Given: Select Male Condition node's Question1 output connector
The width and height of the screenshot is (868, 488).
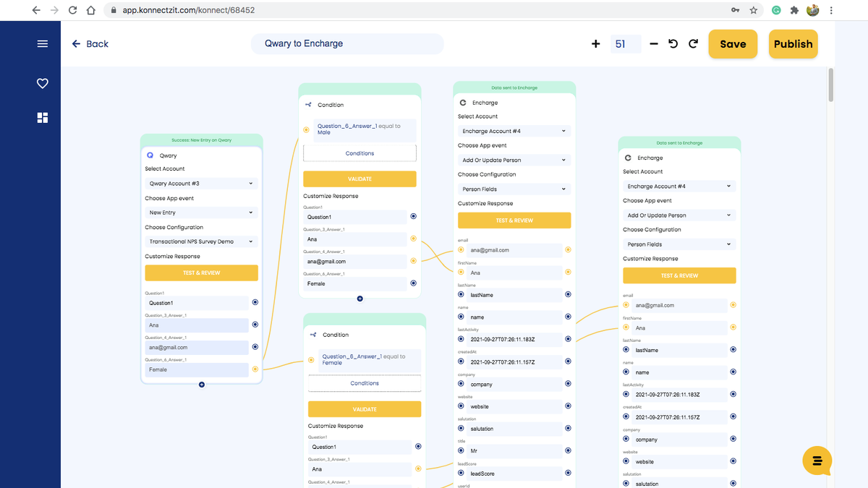Looking at the screenshot, I should (x=414, y=216).
